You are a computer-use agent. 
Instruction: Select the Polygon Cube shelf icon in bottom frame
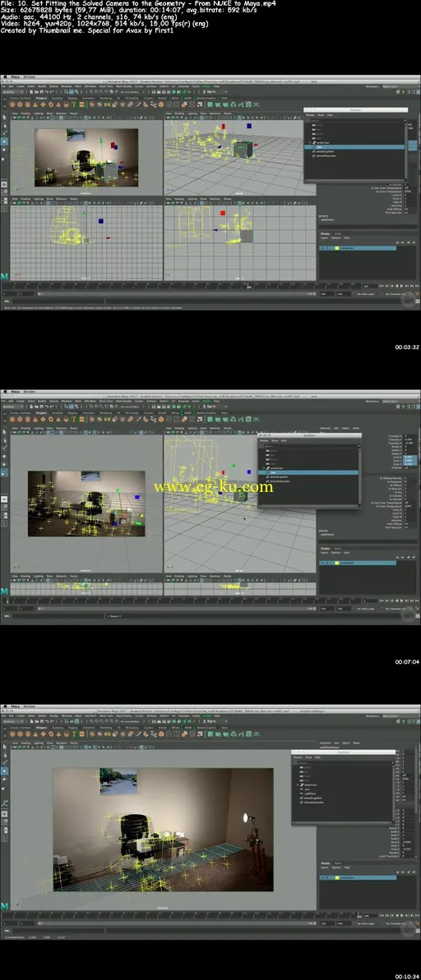[x=20, y=734]
